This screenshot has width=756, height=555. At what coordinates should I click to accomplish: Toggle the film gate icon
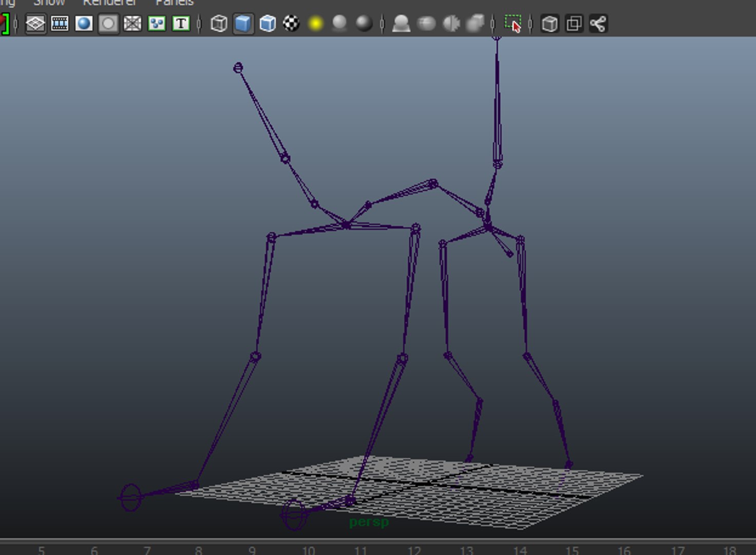pyautogui.click(x=60, y=24)
